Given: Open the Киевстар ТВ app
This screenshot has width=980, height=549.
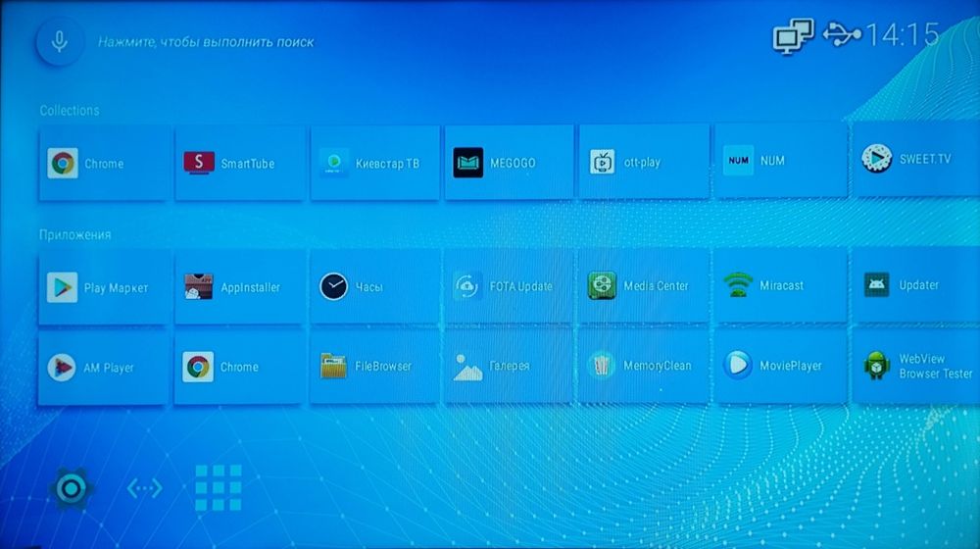Looking at the screenshot, I should pos(375,163).
